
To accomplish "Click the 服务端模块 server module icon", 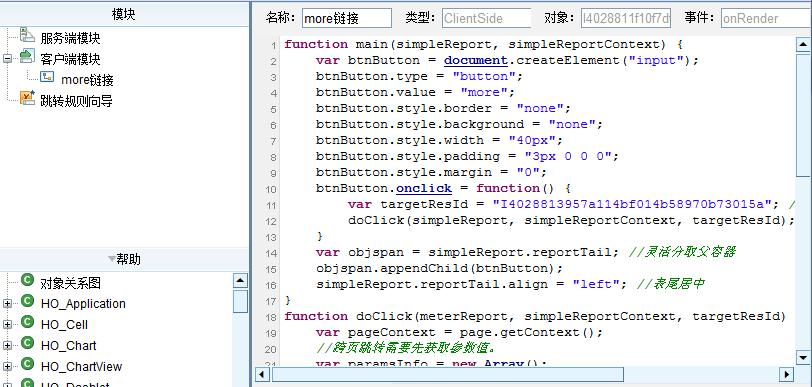I will pyautogui.click(x=27, y=36).
